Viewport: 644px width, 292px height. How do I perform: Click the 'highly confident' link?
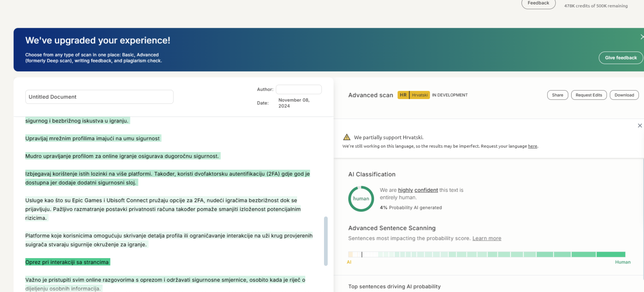click(x=418, y=190)
